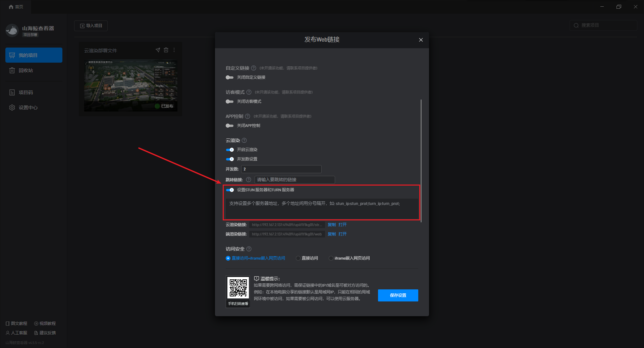Click the 项目部署 label under app name
Screen dimensions: 644x348
30,35
